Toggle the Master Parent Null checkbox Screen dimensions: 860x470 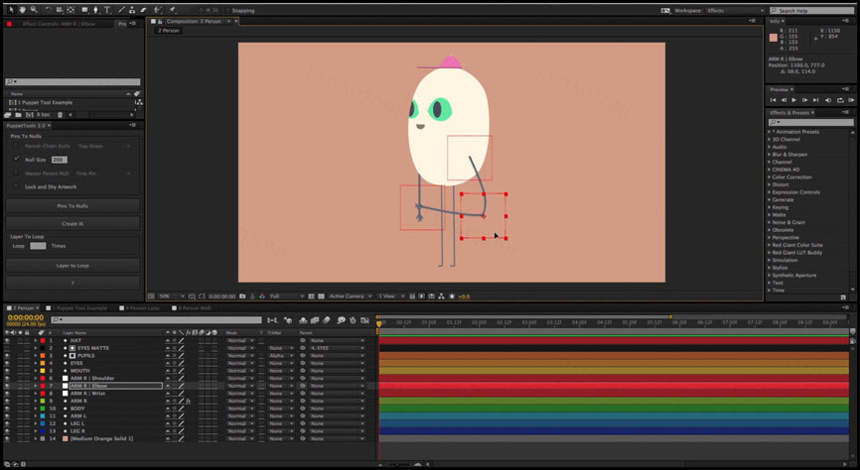click(x=16, y=173)
